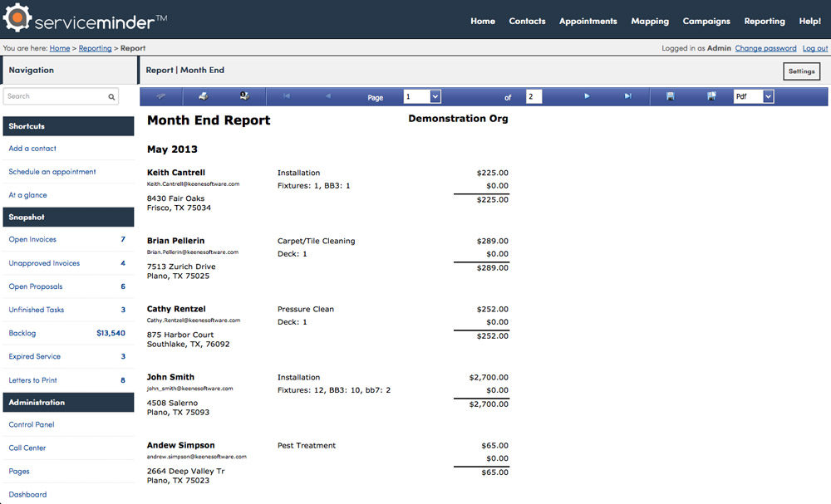Image resolution: width=831 pixels, height=504 pixels.
Task: Go to the previous report page
Action: [x=327, y=96]
